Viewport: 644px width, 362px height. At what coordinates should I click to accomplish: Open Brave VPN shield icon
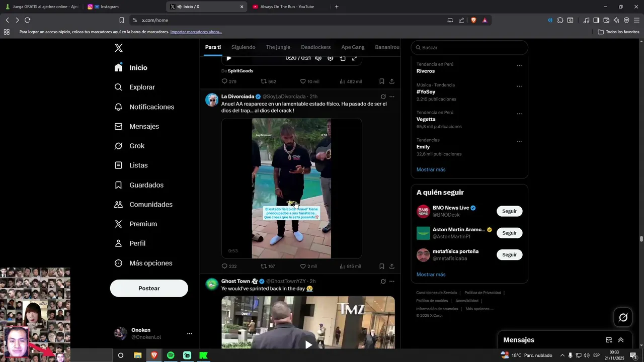click(626, 20)
